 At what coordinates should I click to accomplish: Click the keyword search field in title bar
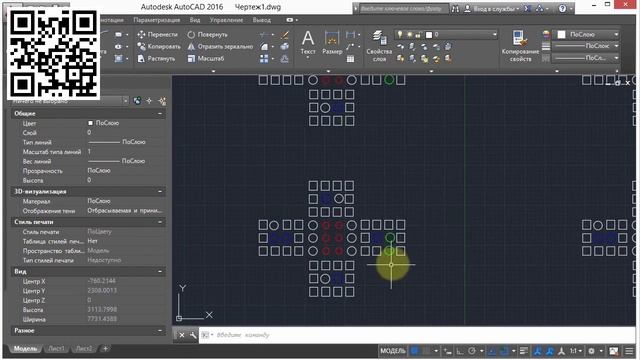click(x=403, y=8)
